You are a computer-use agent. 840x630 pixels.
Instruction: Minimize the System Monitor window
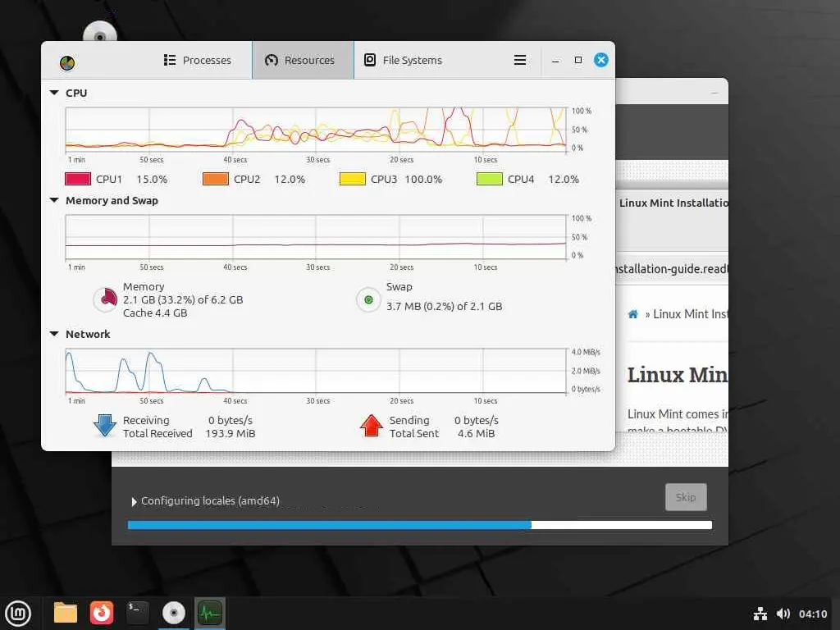click(555, 61)
